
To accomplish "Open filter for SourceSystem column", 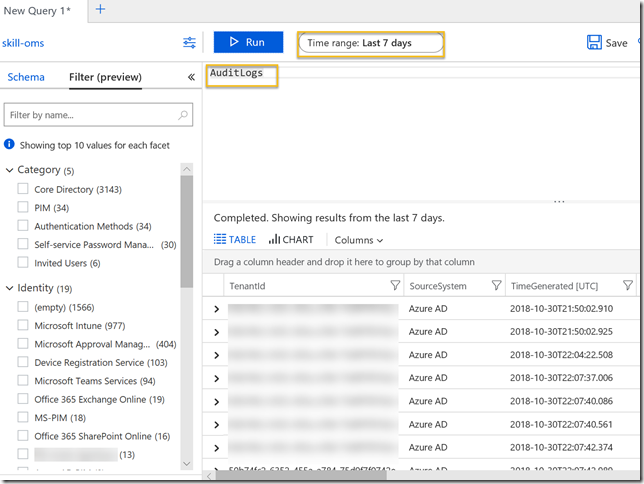I will [x=496, y=285].
